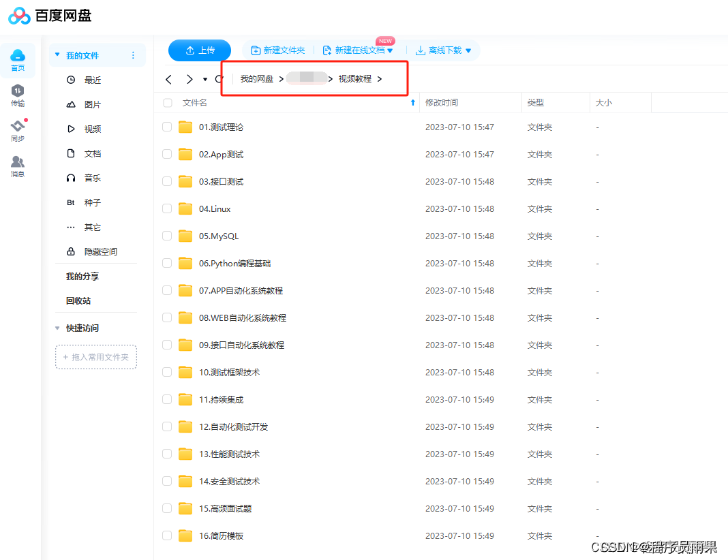Click 视频教程 in the breadcrumb
Viewport: 728px width, 560px height.
point(354,79)
